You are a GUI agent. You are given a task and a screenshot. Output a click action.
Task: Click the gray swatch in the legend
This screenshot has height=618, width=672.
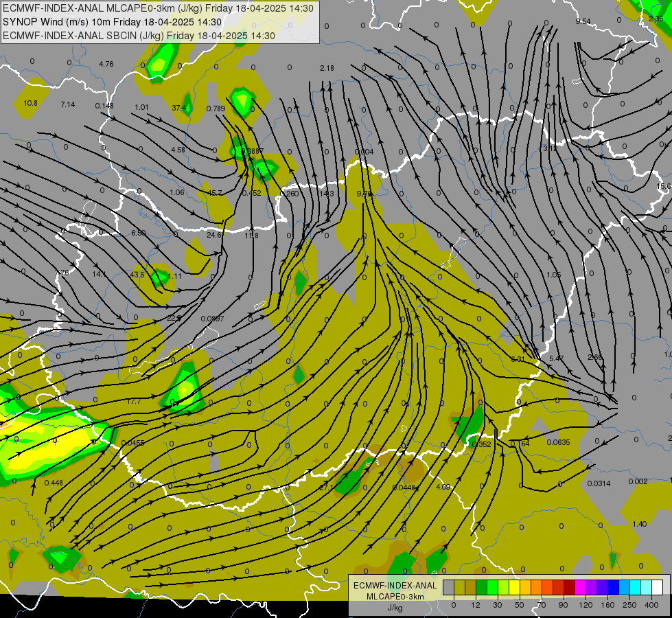449,587
